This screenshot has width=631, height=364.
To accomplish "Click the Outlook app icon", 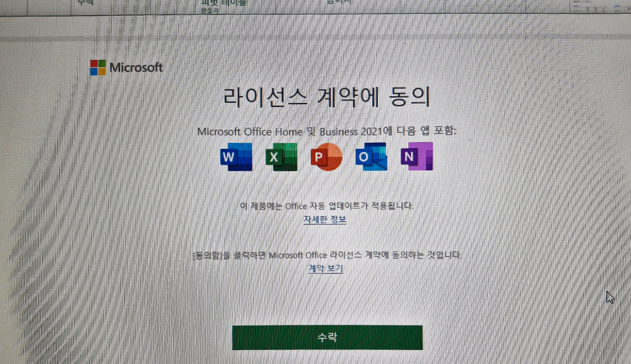I will point(371,157).
